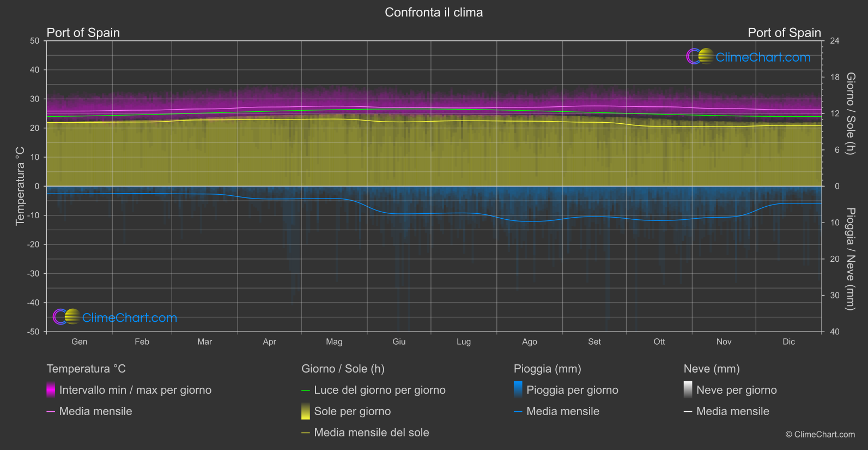Select the Giorno / Sole (h) legend heading
The image size is (868, 450).
(343, 369)
